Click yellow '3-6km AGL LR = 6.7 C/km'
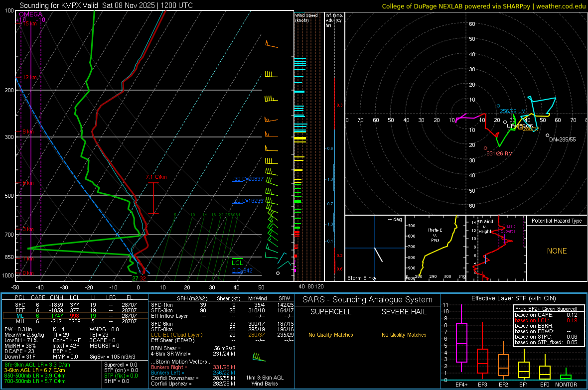 pos(34,370)
